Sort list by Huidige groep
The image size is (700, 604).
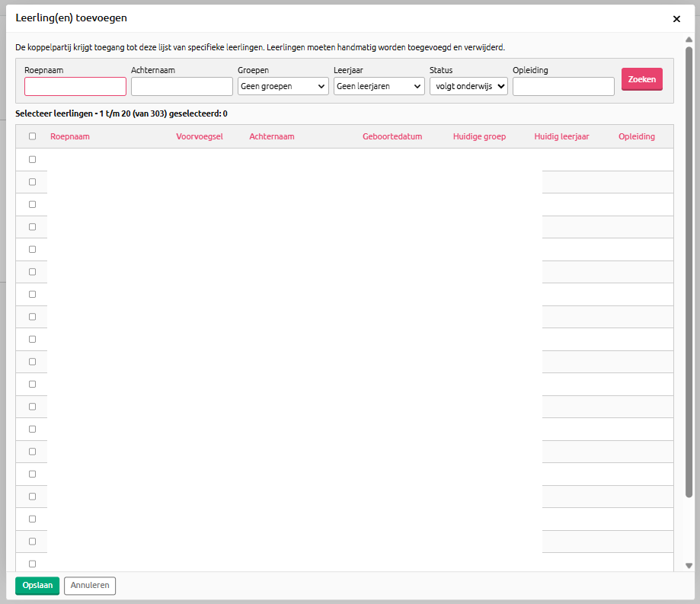pyautogui.click(x=479, y=137)
